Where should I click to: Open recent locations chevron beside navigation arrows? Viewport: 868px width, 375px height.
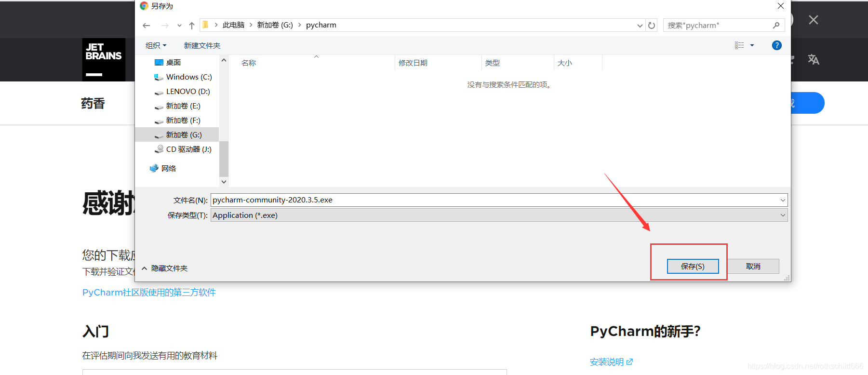coord(179,26)
